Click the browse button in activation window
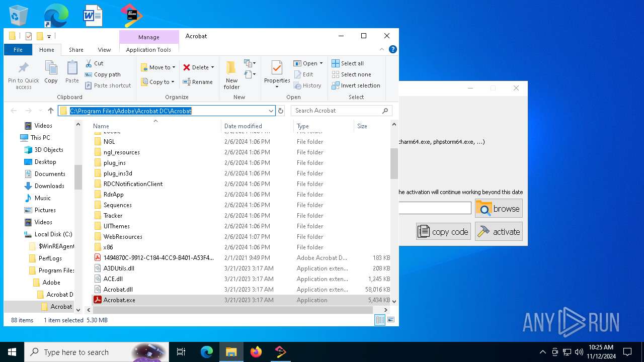Image resolution: width=644 pixels, height=362 pixels. (x=499, y=208)
